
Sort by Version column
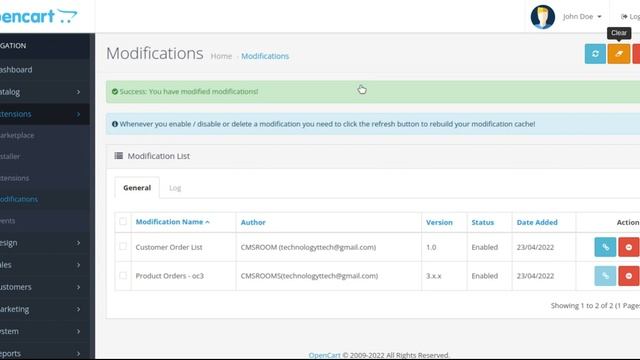[x=439, y=222]
